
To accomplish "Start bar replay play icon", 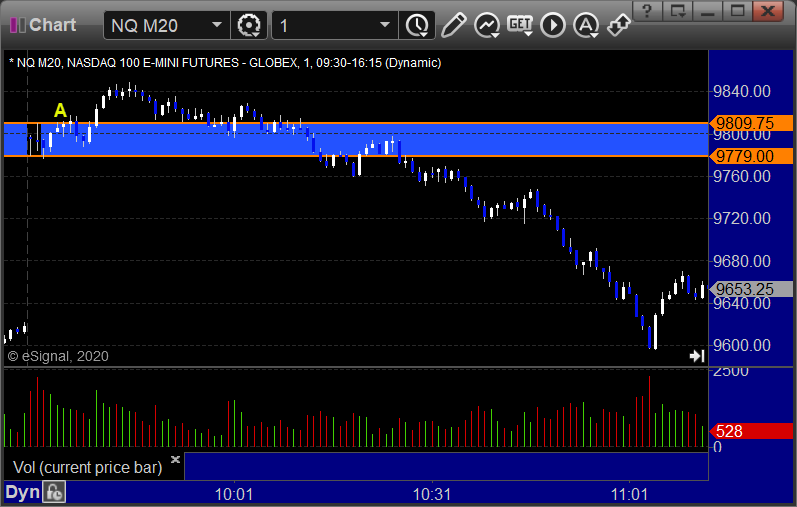I will [x=553, y=25].
